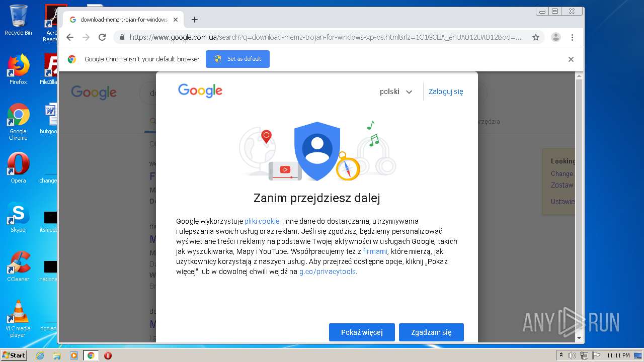Click the page scrollbar up arrow

point(579,76)
